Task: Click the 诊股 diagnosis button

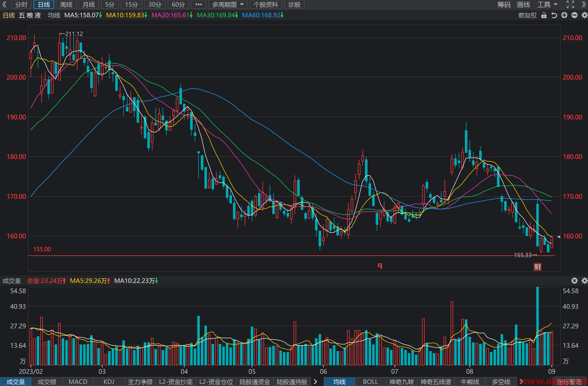Action: (x=294, y=4)
